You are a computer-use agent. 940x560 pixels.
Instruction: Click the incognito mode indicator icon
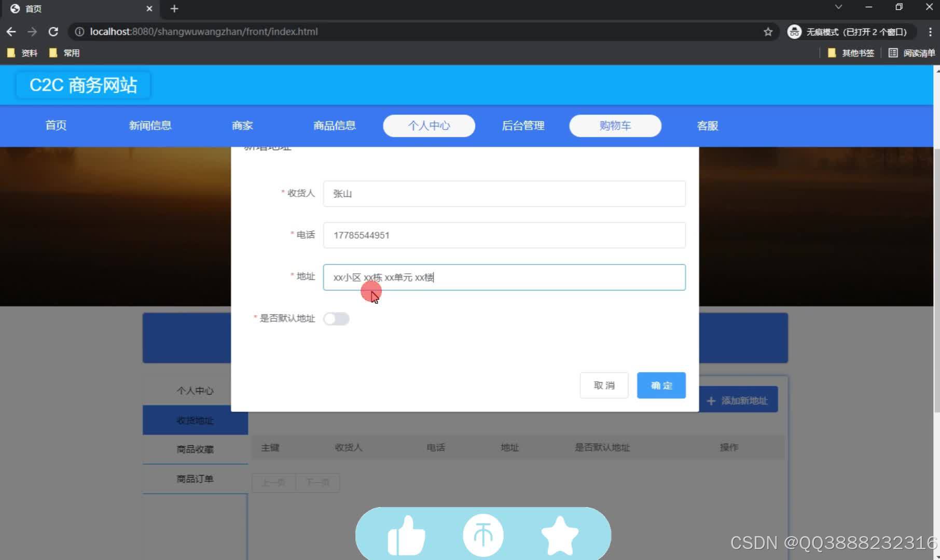[x=794, y=32]
